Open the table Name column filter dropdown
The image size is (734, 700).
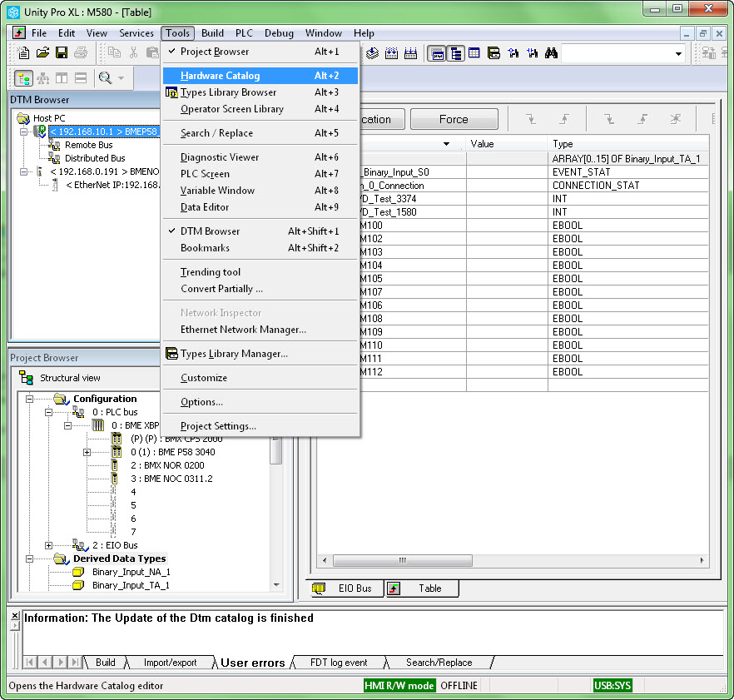click(446, 144)
